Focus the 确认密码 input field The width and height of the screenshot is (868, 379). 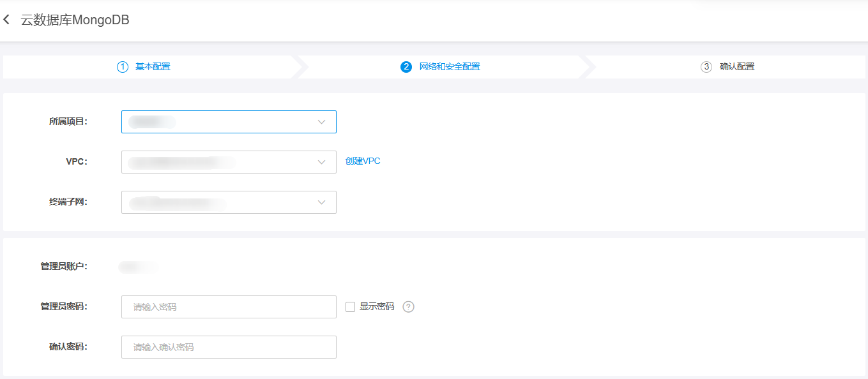(x=229, y=347)
